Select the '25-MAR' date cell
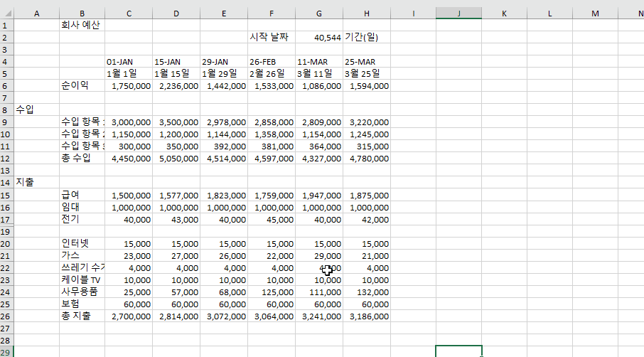 pyautogui.click(x=367, y=62)
